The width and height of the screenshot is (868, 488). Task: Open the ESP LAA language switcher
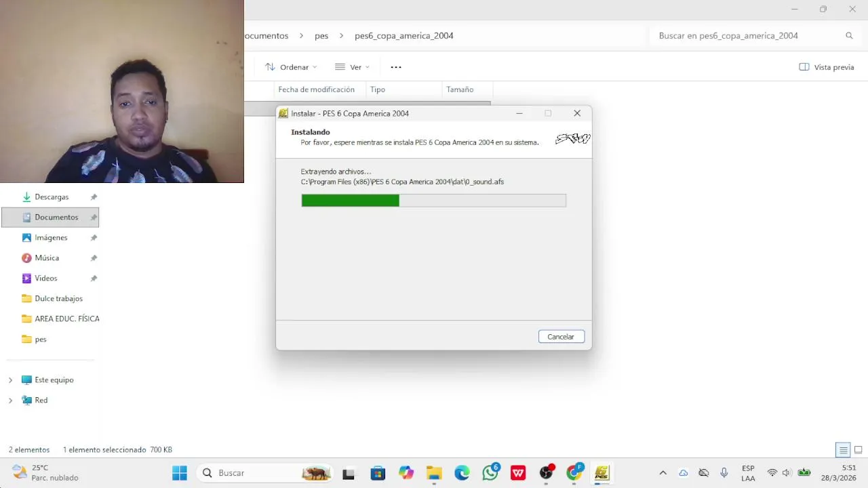click(748, 473)
